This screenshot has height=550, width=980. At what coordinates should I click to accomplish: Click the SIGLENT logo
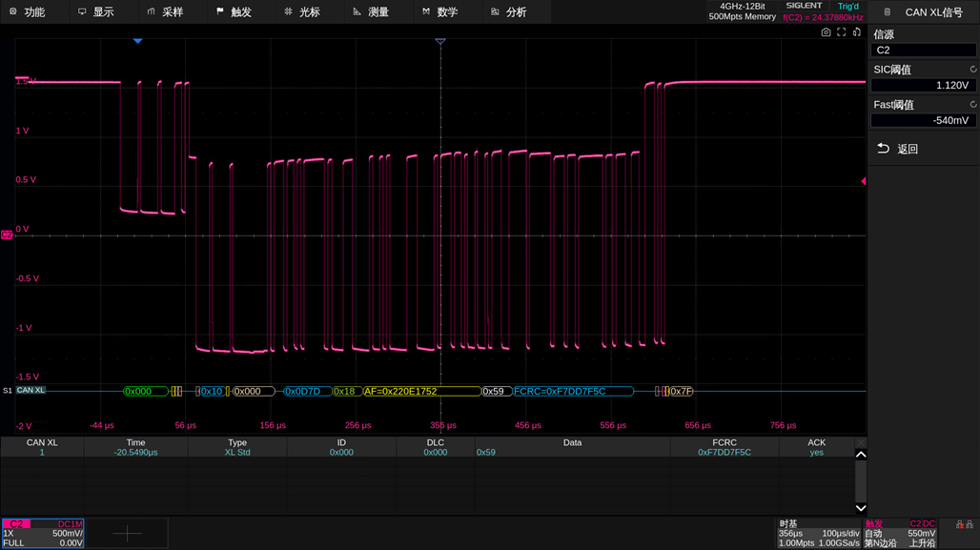click(x=804, y=6)
